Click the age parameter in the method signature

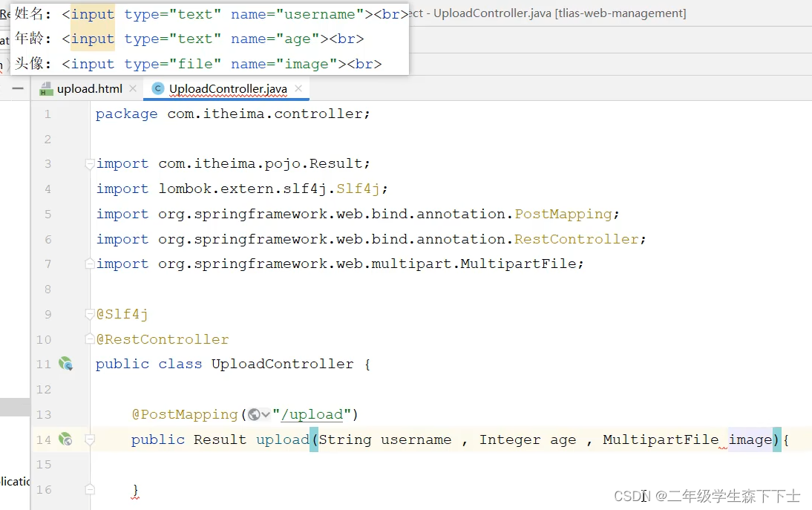pyautogui.click(x=563, y=440)
